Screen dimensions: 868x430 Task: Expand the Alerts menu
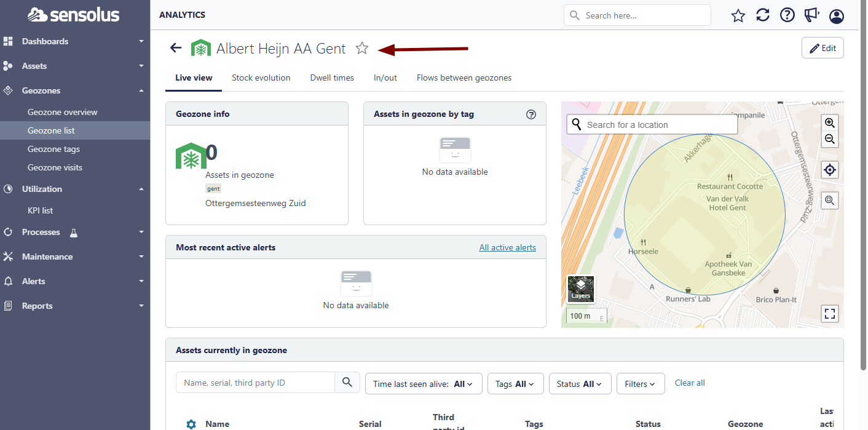(x=141, y=281)
